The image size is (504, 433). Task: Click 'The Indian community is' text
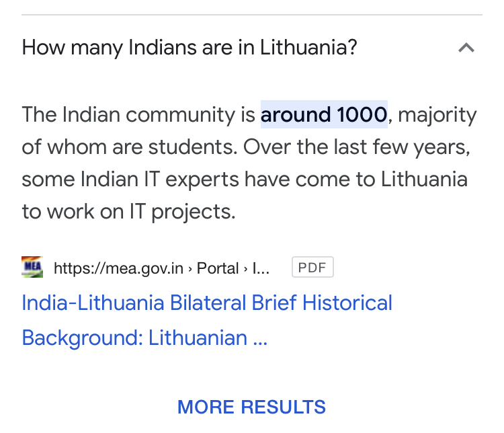pyautogui.click(x=138, y=114)
